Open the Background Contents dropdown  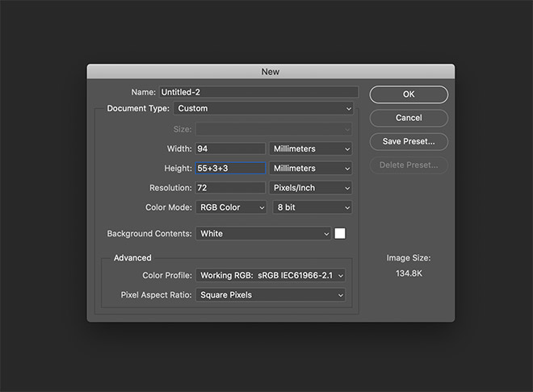(x=264, y=234)
